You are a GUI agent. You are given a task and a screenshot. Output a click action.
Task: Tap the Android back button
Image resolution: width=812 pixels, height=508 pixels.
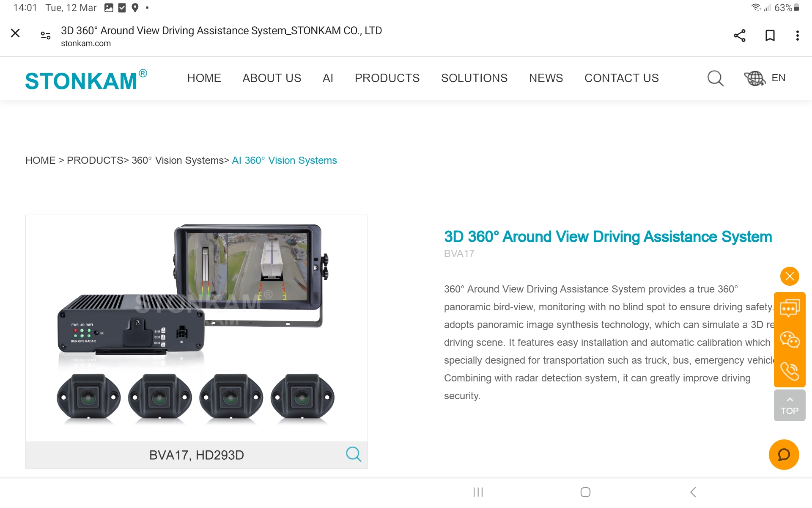pos(693,492)
